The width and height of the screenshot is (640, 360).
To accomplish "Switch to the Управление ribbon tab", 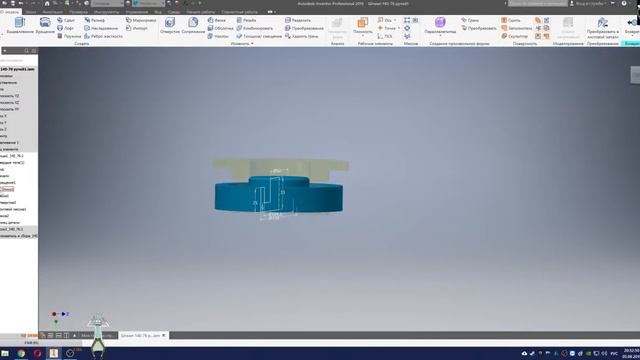I will 137,12.
